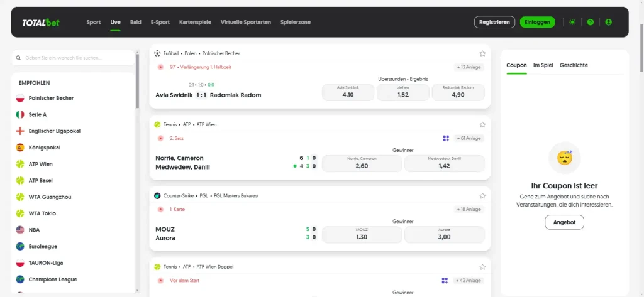Favorite the PGL Masters Bukarest star
This screenshot has width=644, height=297.
[482, 196]
